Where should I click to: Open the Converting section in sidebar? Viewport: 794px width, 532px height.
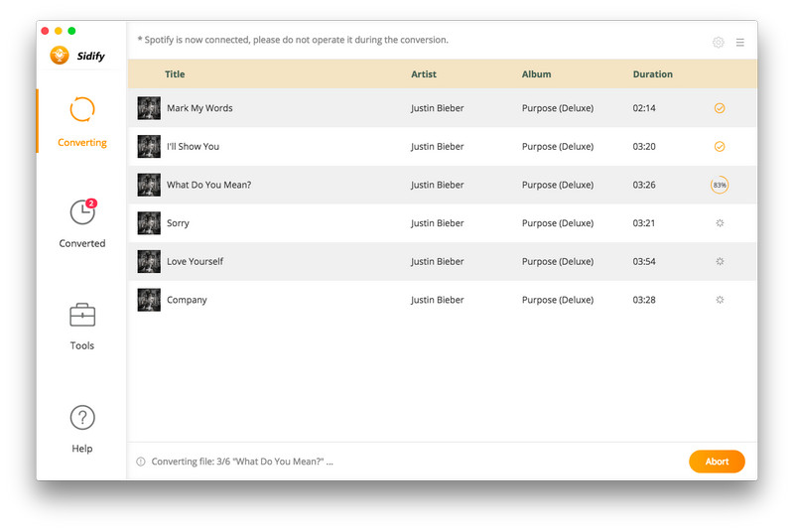(x=82, y=121)
